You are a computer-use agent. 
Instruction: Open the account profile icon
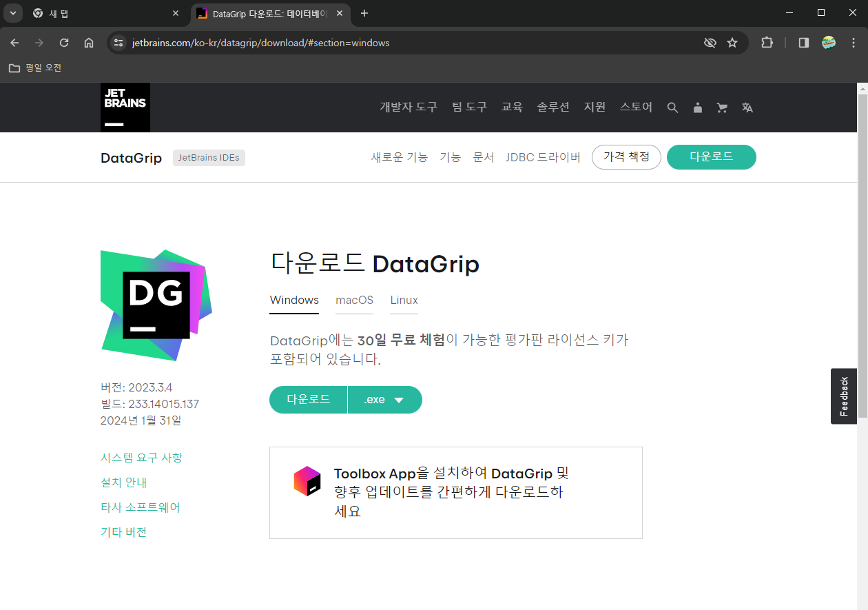[698, 108]
